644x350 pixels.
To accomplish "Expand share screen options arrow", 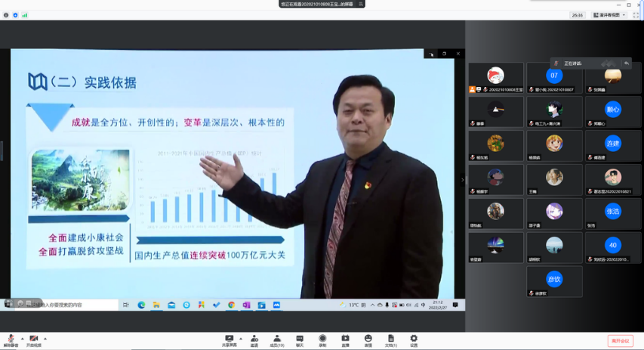I will [241, 339].
